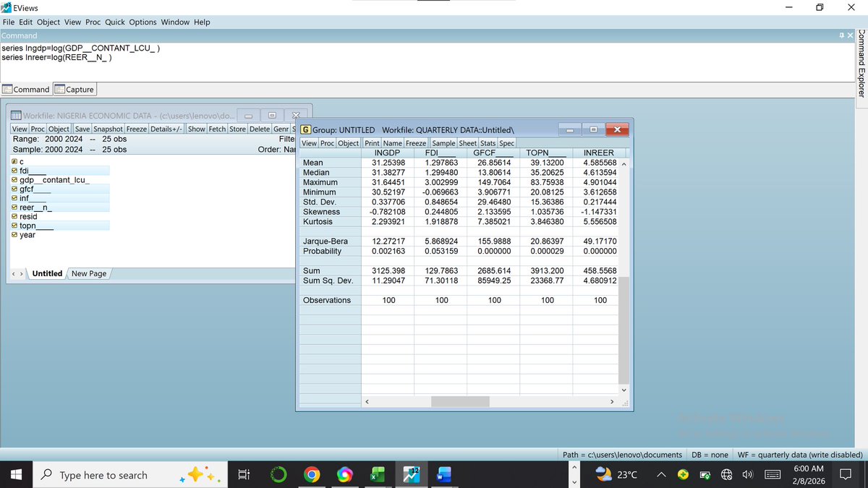Image resolution: width=868 pixels, height=488 pixels.
Task: Click Freeze button in Group window
Action: tap(416, 142)
